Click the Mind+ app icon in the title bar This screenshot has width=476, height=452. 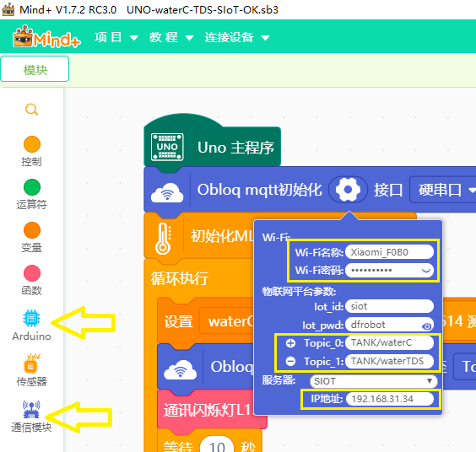click(x=8, y=9)
